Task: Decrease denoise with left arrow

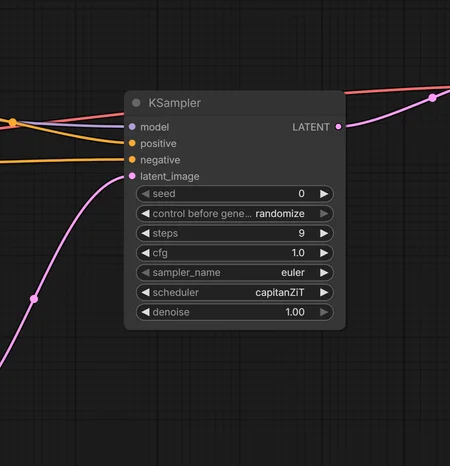Action: click(x=145, y=312)
